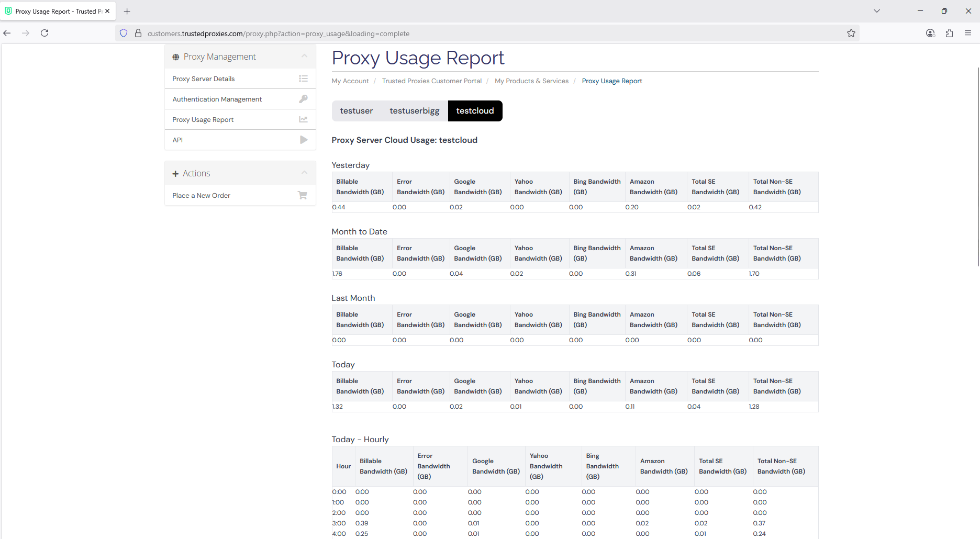Collapse the Proxy Management panel

click(304, 56)
